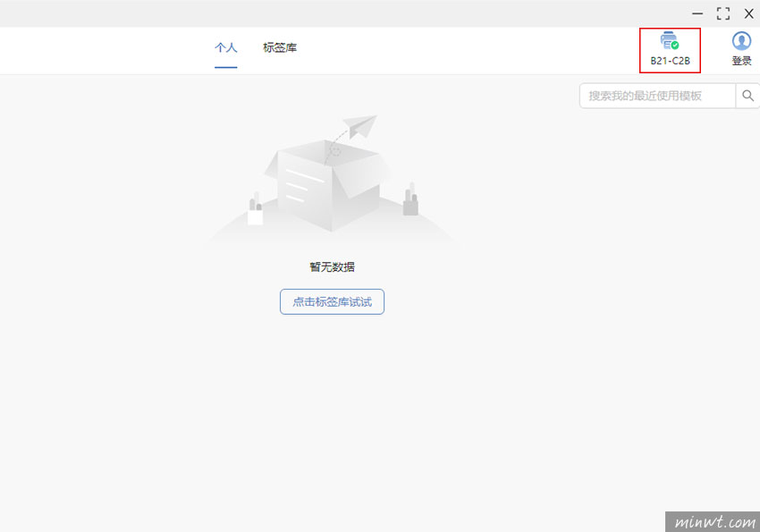Switch to the 个人 tab
This screenshot has height=532, width=760.
point(226,47)
